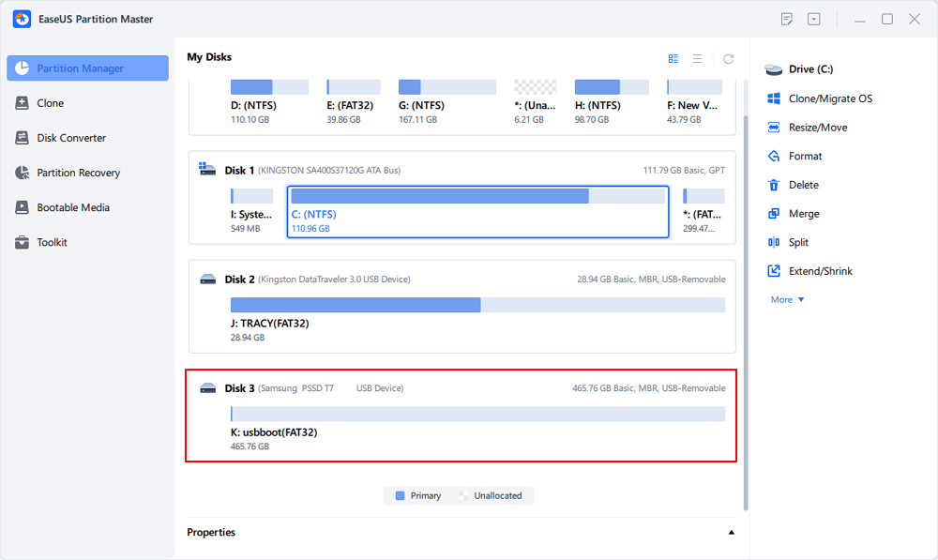938x560 pixels.
Task: Expand the More actions dropdown
Action: click(x=787, y=300)
